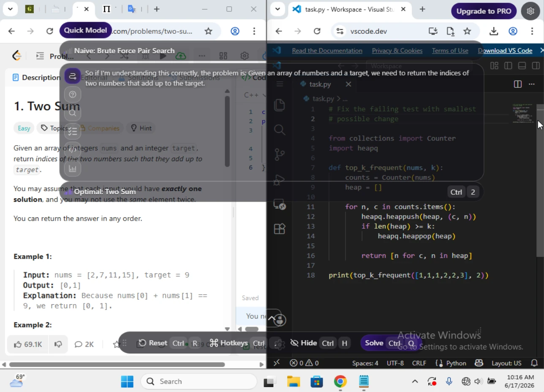
Task: Open VS Code Source Control icon
Action: [x=280, y=154]
